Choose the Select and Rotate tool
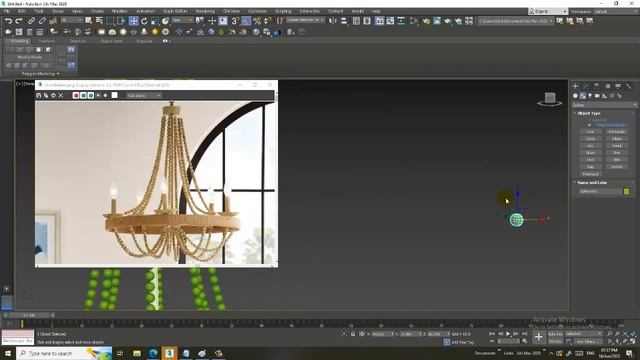This screenshot has width=640, height=360. 144,20
